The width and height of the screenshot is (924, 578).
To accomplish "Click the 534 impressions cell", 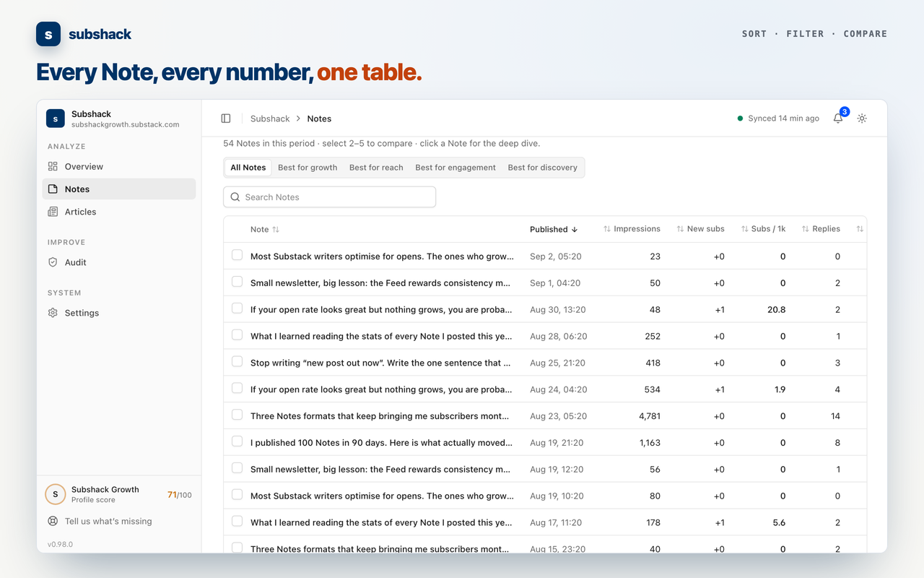I will 652,389.
